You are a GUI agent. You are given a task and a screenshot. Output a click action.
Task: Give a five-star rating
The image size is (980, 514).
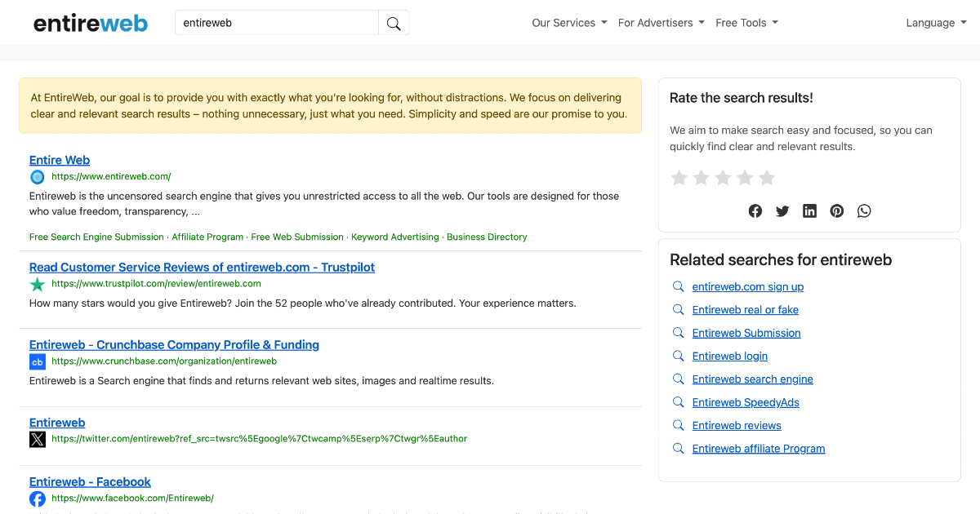766,177
